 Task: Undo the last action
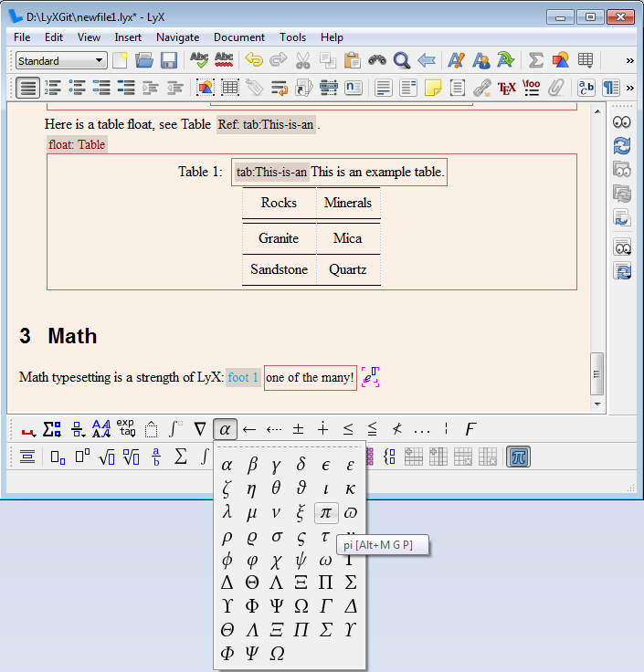click(x=254, y=60)
